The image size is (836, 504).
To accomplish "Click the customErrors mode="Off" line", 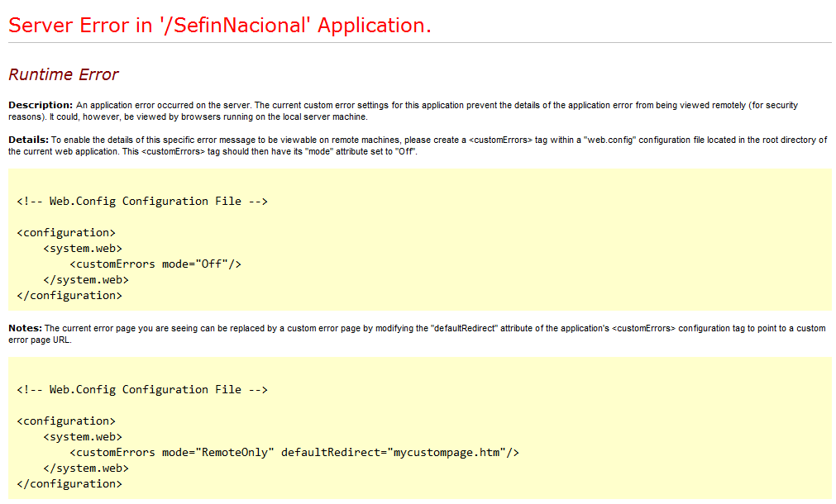I will pos(155,264).
